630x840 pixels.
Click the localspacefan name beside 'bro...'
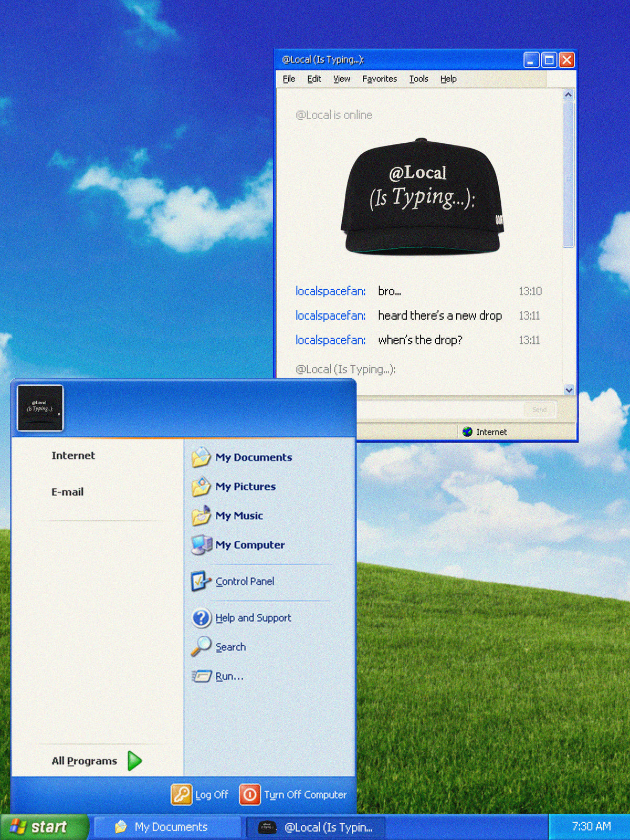click(330, 291)
